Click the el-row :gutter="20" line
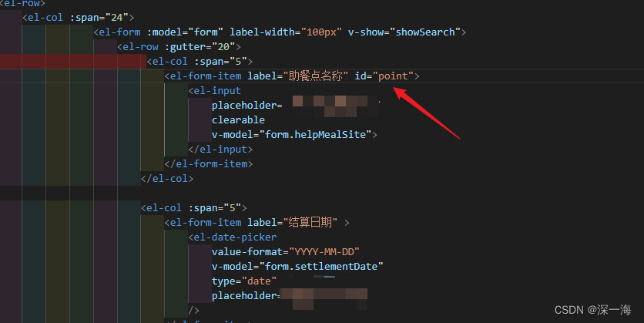 point(179,47)
